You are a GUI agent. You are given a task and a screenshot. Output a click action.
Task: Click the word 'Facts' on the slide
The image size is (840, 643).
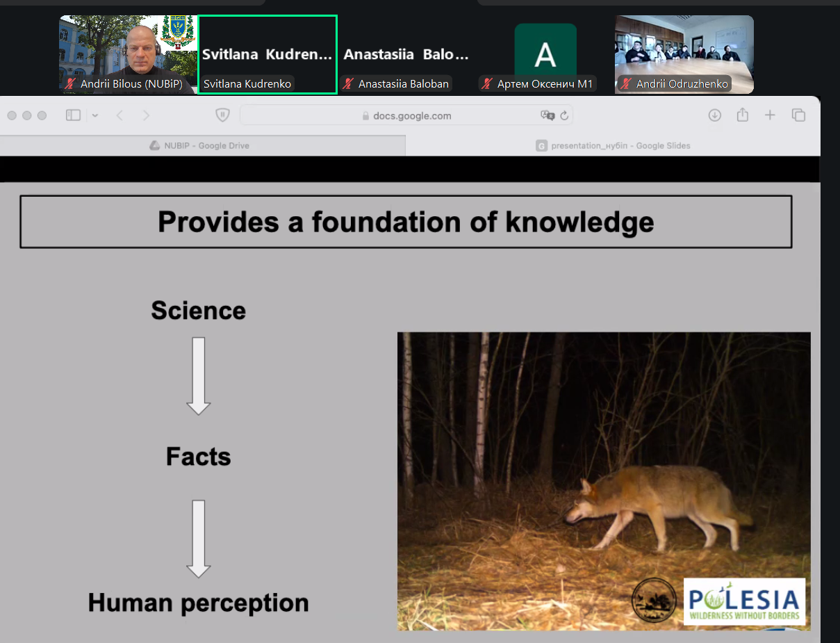198,457
